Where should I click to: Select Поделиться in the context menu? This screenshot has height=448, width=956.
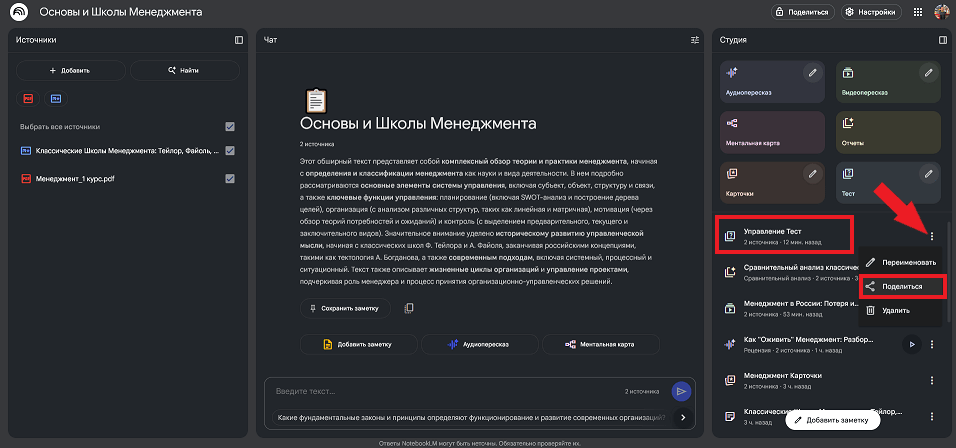[901, 286]
